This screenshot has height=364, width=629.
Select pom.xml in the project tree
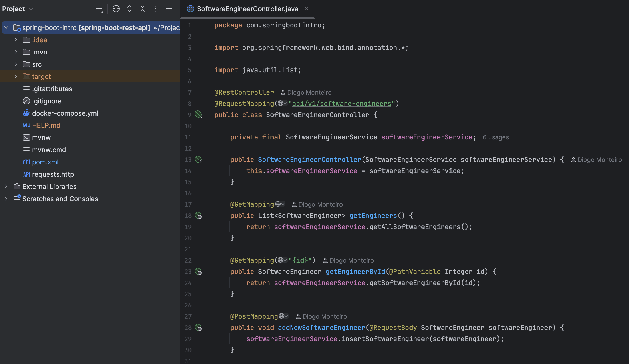(45, 162)
